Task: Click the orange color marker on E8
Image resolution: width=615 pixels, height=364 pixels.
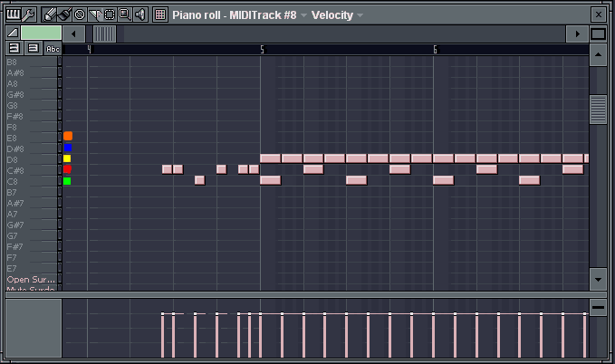Action: 68,136
